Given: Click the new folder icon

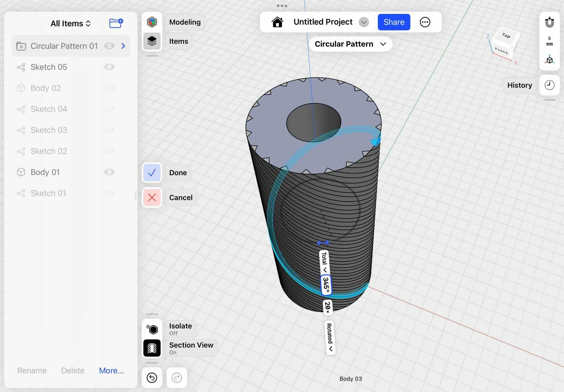Looking at the screenshot, I should click(x=116, y=23).
